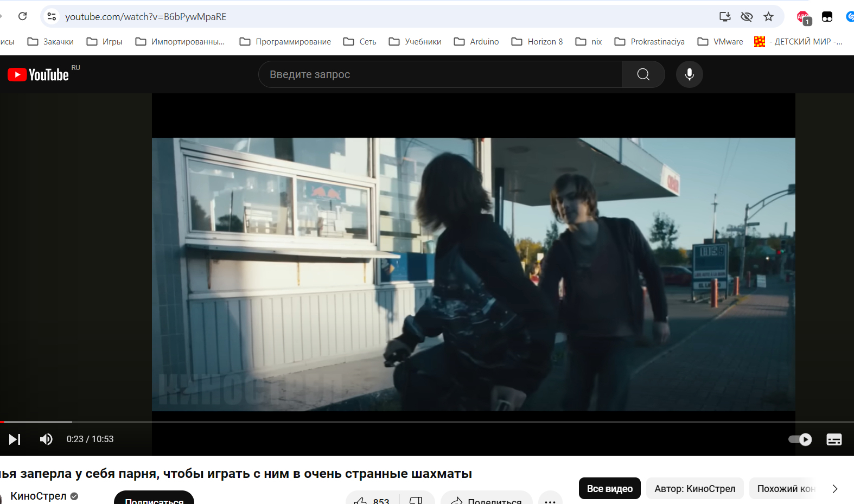Skip to the next video
Viewport: 854px width, 504px height.
(15, 439)
